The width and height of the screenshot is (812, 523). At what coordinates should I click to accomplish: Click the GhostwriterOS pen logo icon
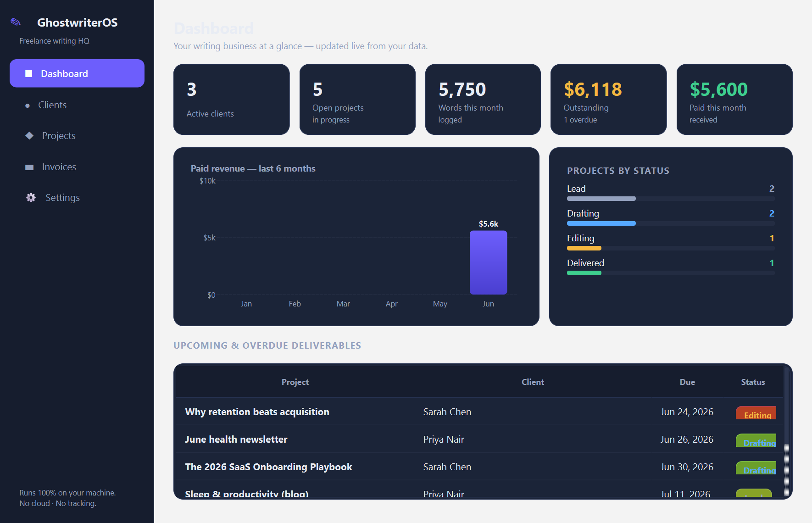click(16, 22)
